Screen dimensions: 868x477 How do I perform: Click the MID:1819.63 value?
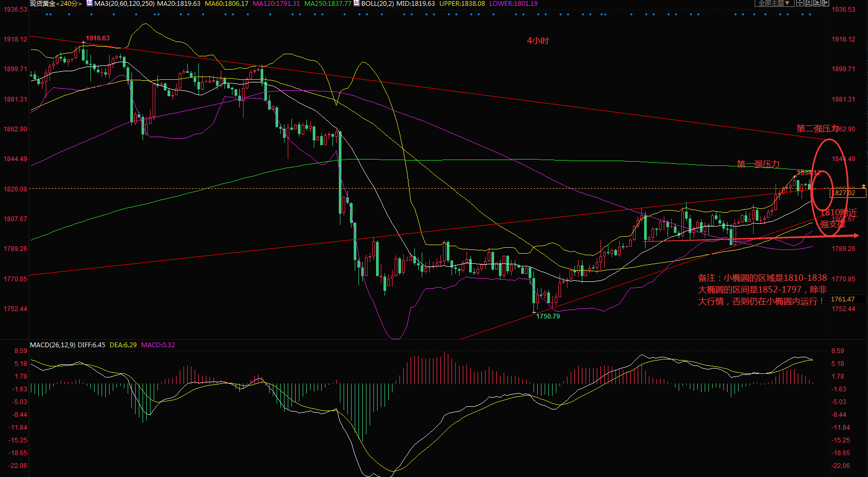[x=415, y=4]
